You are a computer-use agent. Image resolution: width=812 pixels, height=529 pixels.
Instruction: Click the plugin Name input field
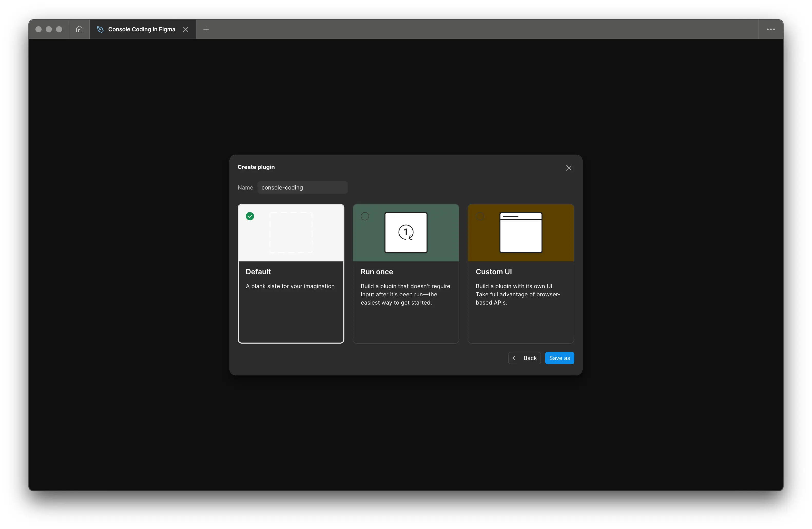[302, 188]
